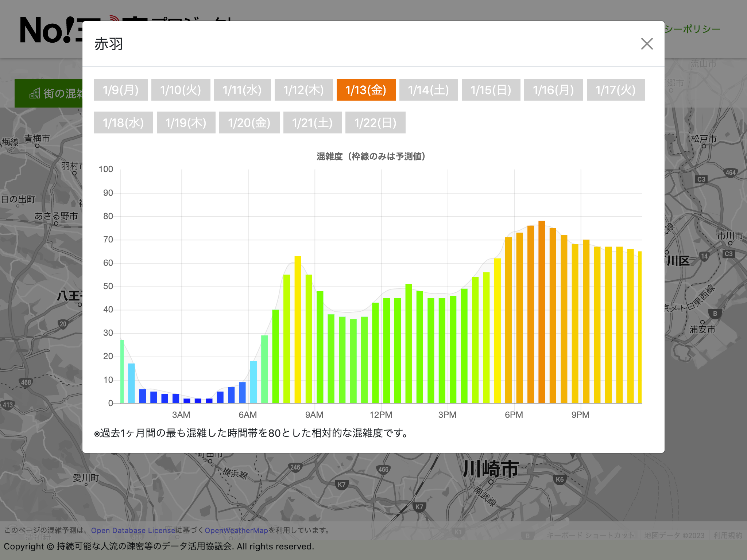Click the 12PM axis label
The image size is (747, 560).
381,415
